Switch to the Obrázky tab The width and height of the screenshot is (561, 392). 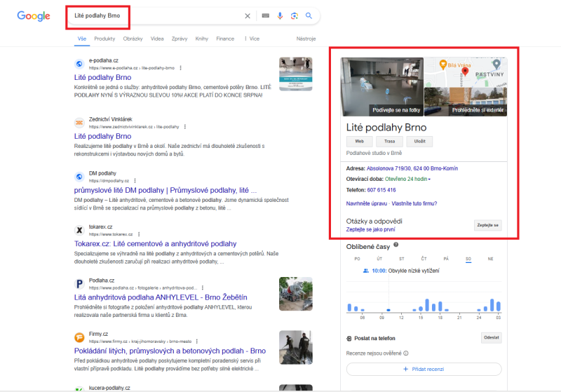133,39
